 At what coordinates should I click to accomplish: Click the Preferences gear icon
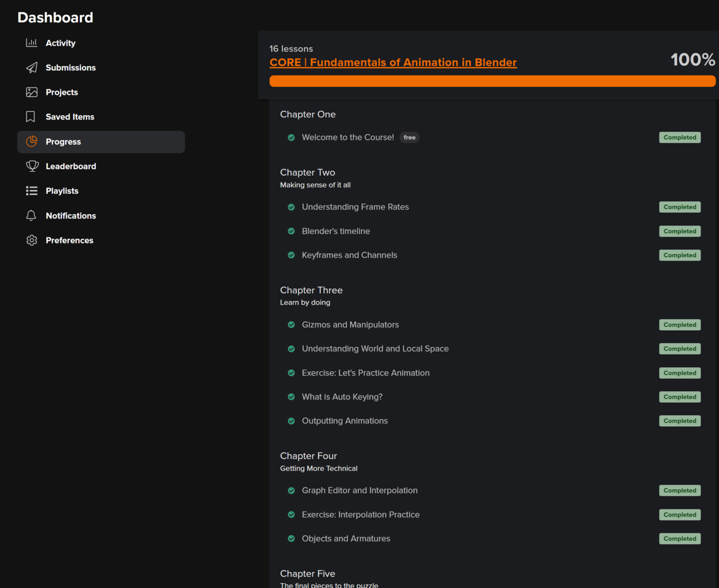click(x=31, y=240)
